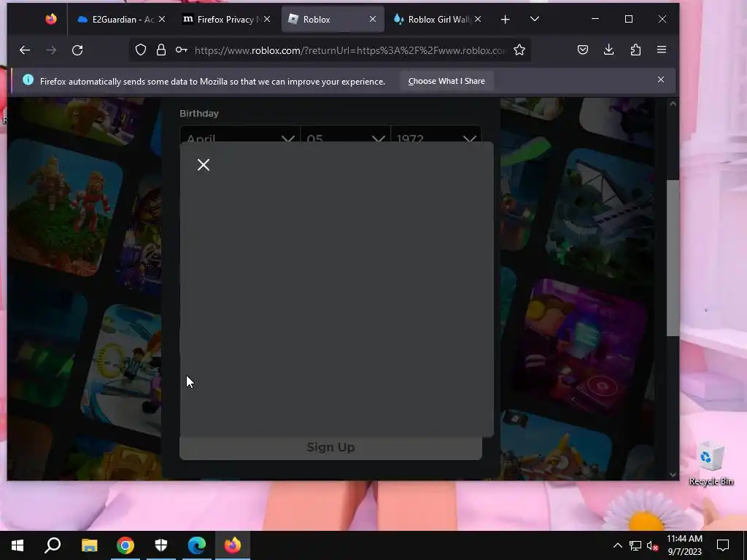Click the page vertical scrollbar thumb
747x560 pixels.
click(673, 257)
